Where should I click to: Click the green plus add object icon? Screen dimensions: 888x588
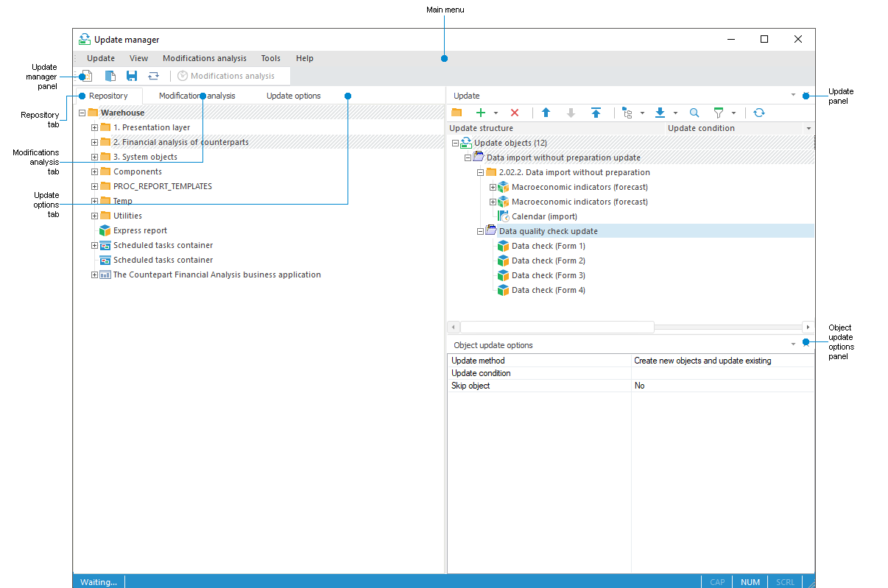[481, 113]
